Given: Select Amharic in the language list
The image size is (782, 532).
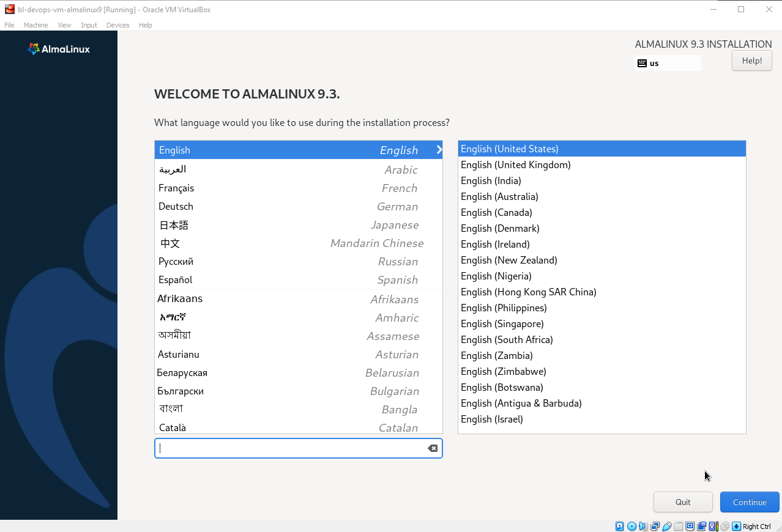Looking at the screenshot, I should pos(299,317).
